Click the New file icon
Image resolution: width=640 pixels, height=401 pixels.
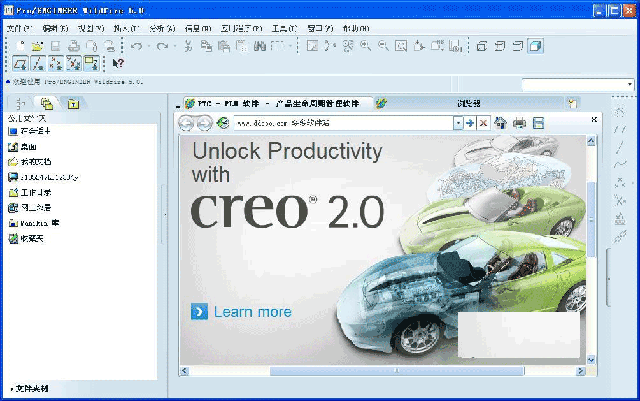coord(20,46)
